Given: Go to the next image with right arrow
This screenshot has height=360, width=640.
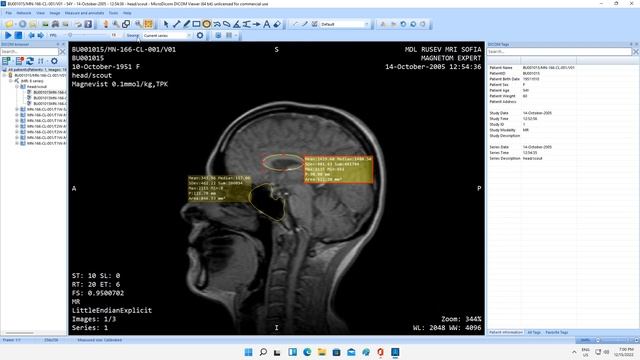Looking at the screenshot, I should pos(40,36).
